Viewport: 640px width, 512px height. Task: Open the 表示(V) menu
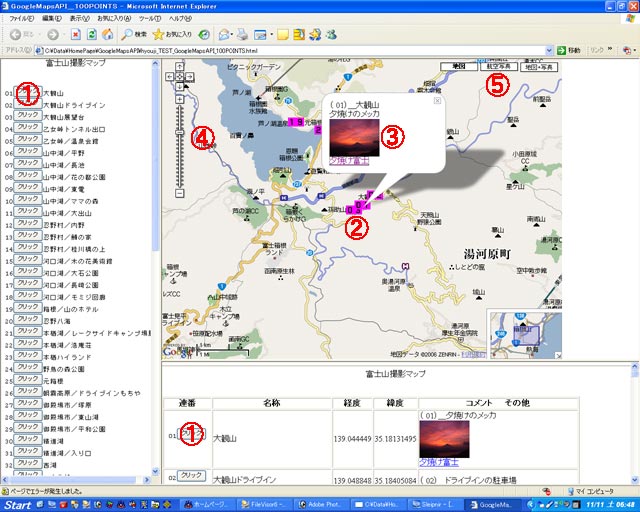(x=79, y=19)
